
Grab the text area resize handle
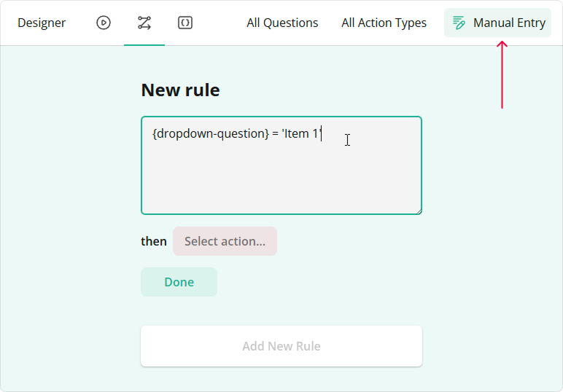coord(419,211)
